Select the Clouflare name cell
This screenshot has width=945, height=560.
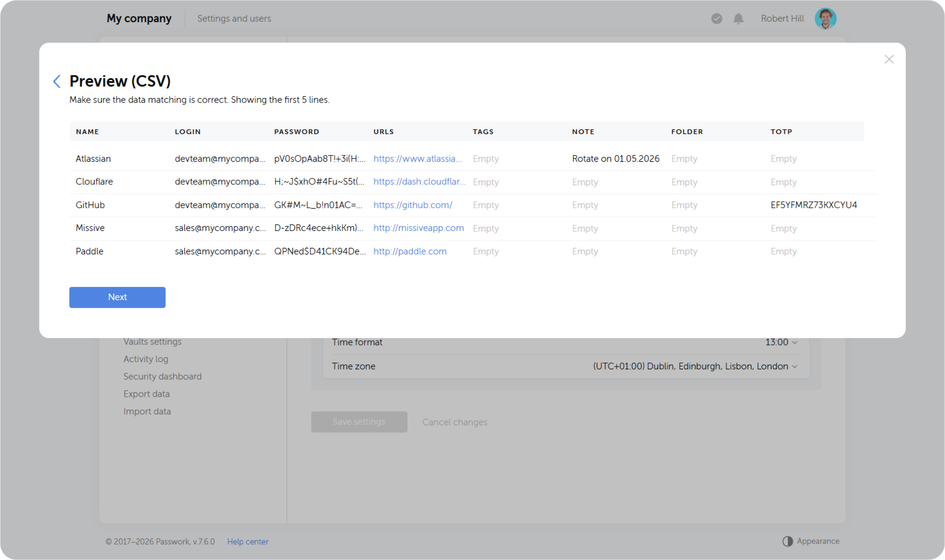pyautogui.click(x=94, y=181)
